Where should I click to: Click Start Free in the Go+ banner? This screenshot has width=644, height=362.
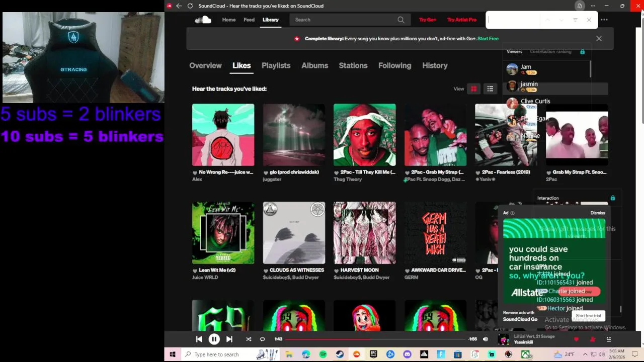pos(488,39)
